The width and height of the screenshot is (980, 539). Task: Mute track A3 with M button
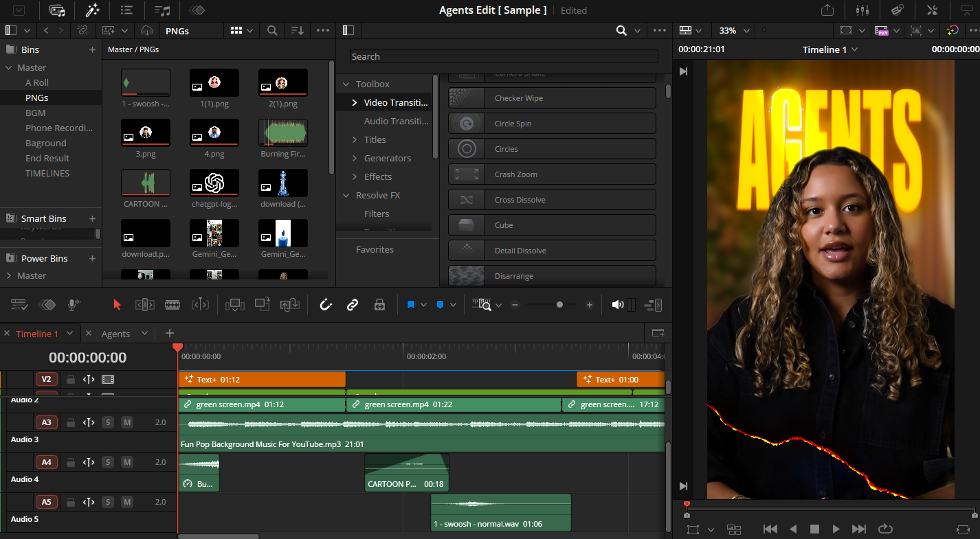click(x=127, y=422)
